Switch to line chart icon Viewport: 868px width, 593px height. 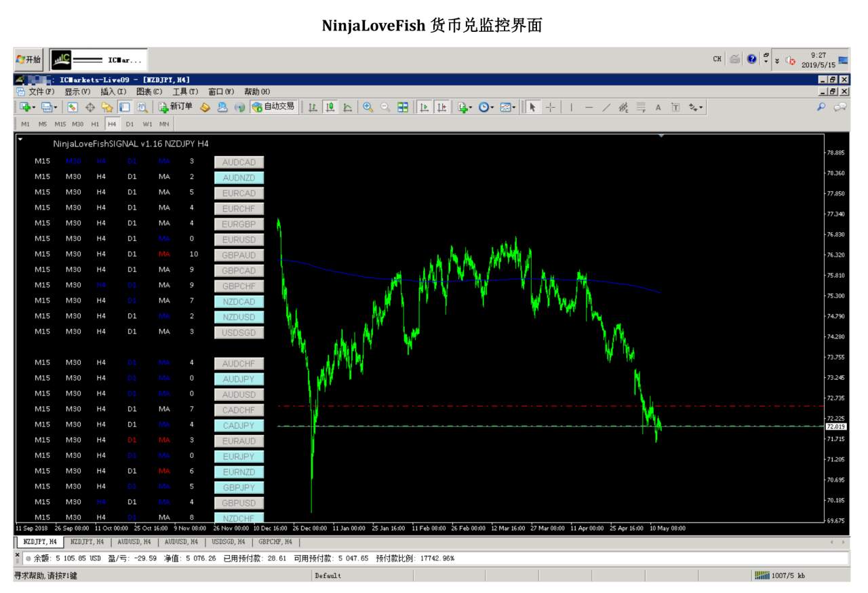tap(347, 107)
